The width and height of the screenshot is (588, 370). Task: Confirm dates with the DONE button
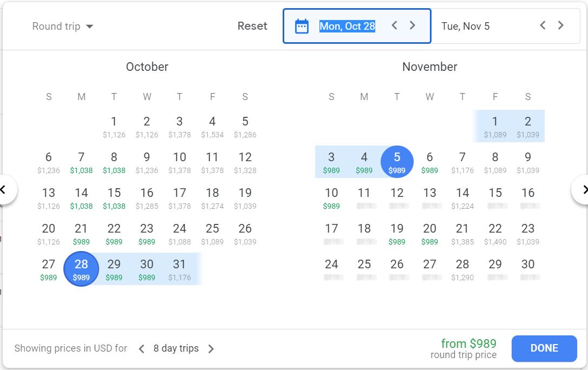[544, 348]
